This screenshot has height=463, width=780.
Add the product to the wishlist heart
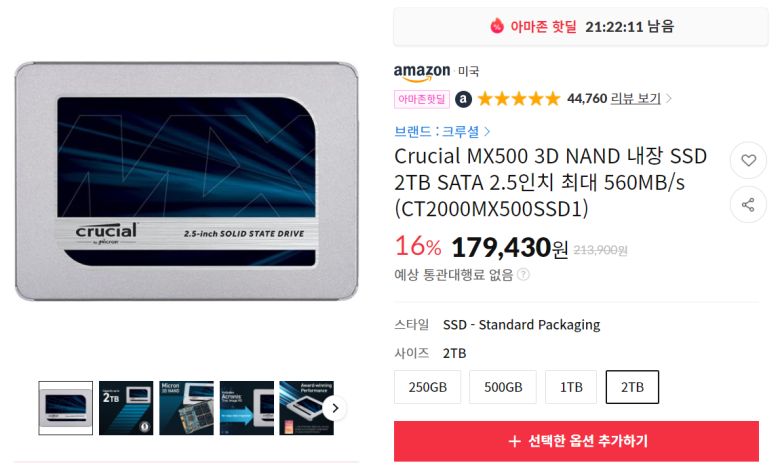click(x=748, y=160)
